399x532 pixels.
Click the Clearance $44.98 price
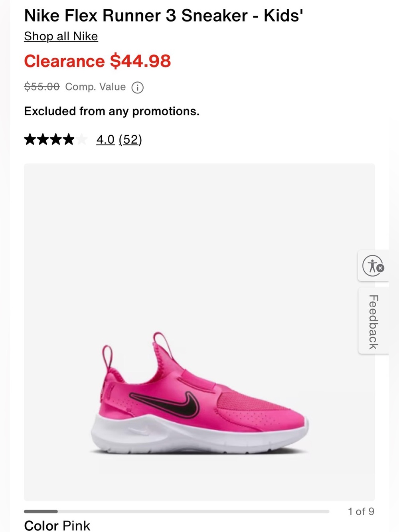click(97, 61)
